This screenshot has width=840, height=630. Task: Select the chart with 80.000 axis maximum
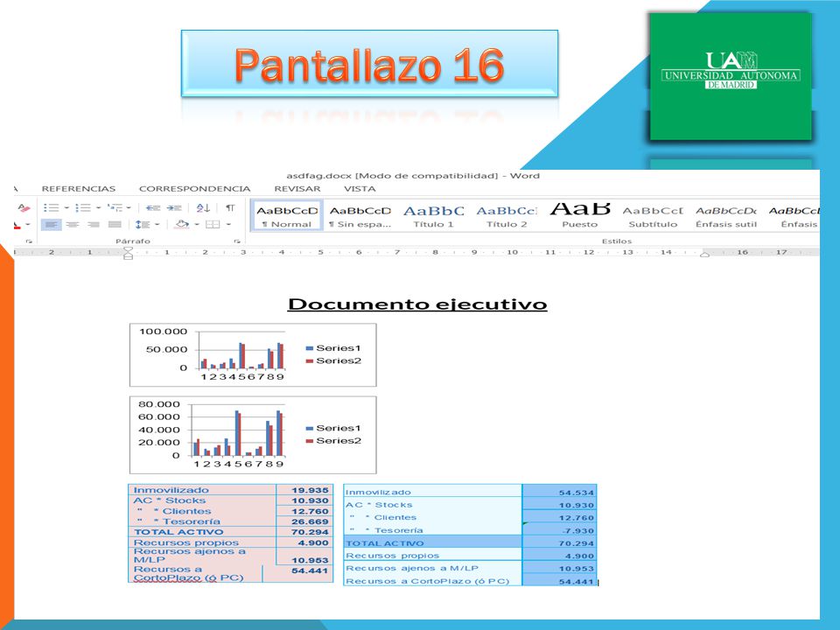pyautogui.click(x=253, y=435)
